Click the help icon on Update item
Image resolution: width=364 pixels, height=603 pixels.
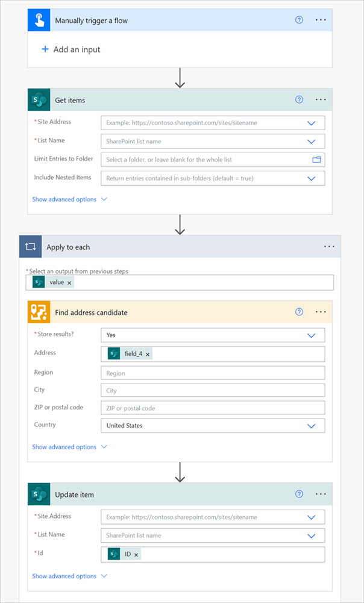point(299,494)
